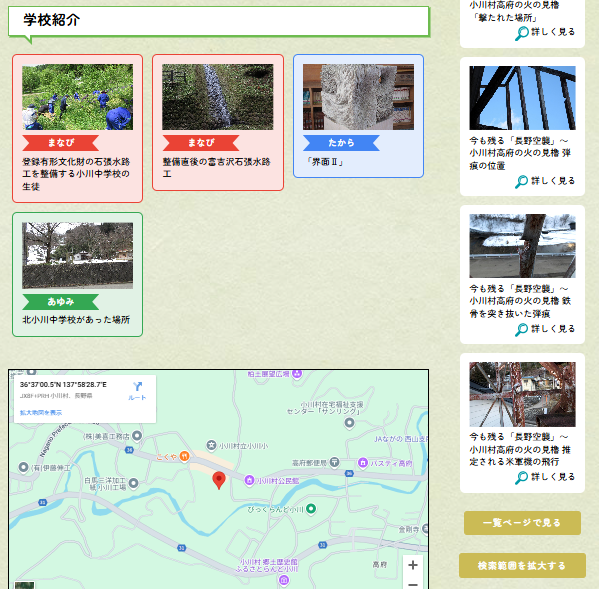The height and width of the screenshot is (589, 599).
Task: Click magnifier 詳しく見る under 弾痕の位置 card
Action: point(545,181)
